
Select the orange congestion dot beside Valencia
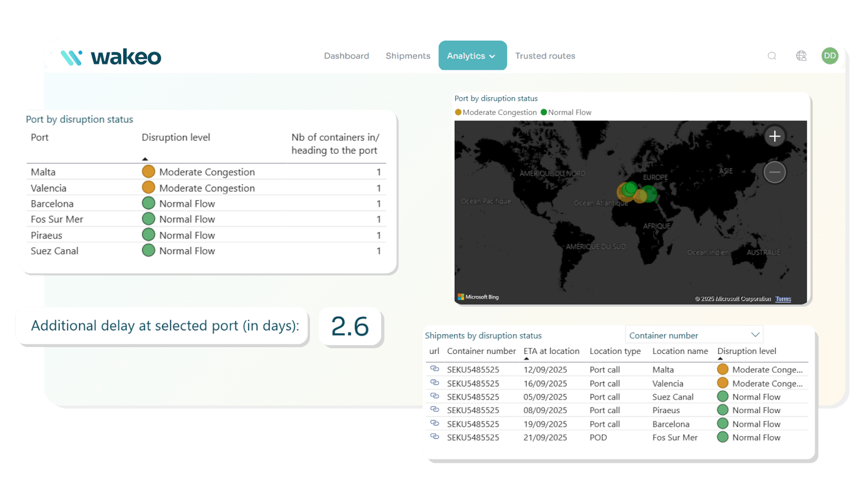click(x=148, y=187)
